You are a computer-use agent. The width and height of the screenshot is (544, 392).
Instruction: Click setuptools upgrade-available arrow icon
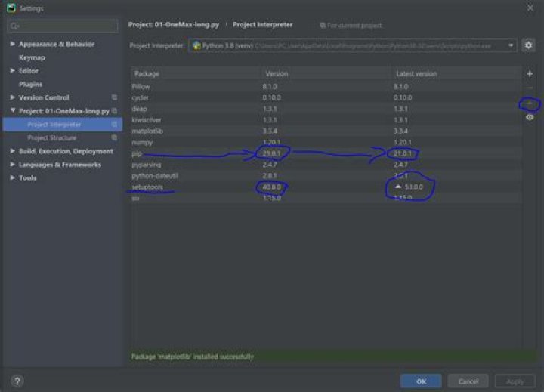pos(398,187)
